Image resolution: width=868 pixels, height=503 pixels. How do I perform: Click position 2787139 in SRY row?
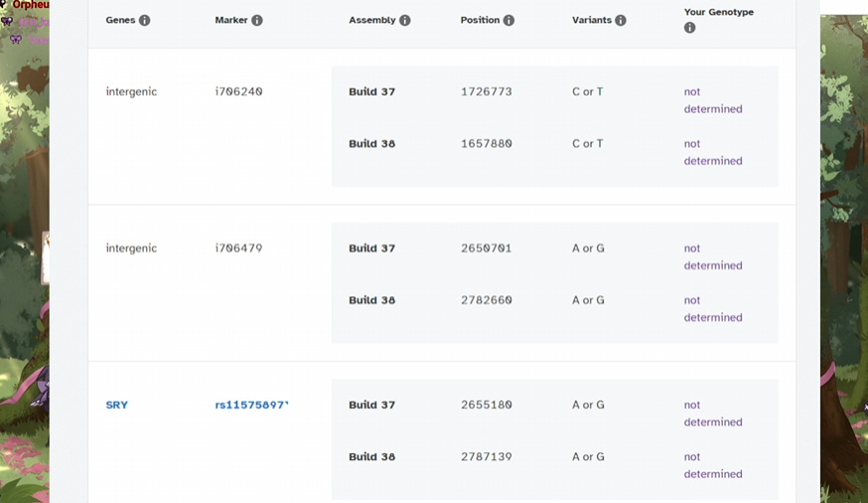coord(487,457)
